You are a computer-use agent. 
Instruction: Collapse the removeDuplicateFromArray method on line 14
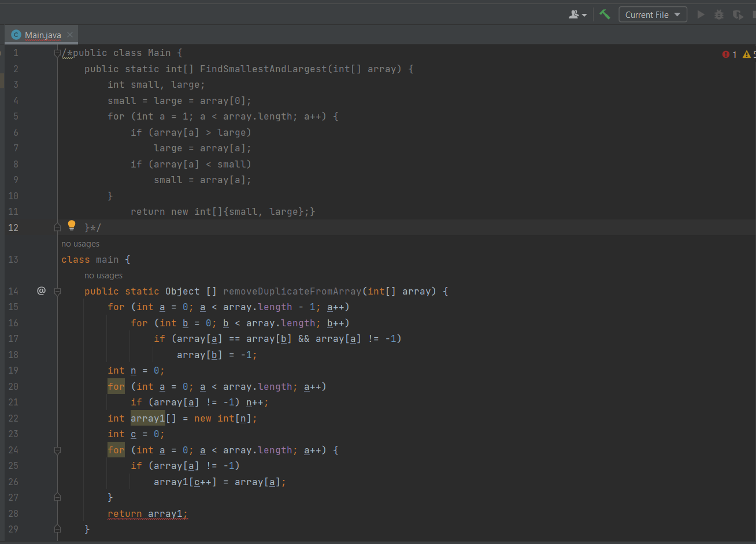point(57,292)
